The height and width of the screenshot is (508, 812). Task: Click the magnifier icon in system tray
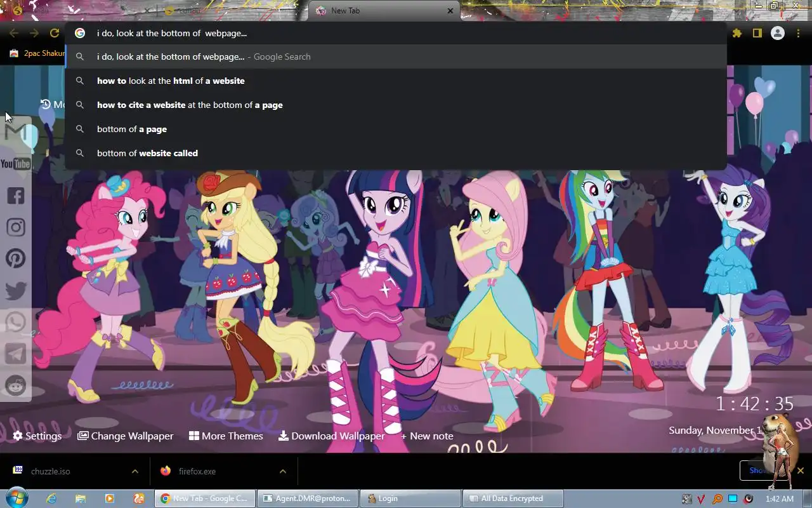717,499
